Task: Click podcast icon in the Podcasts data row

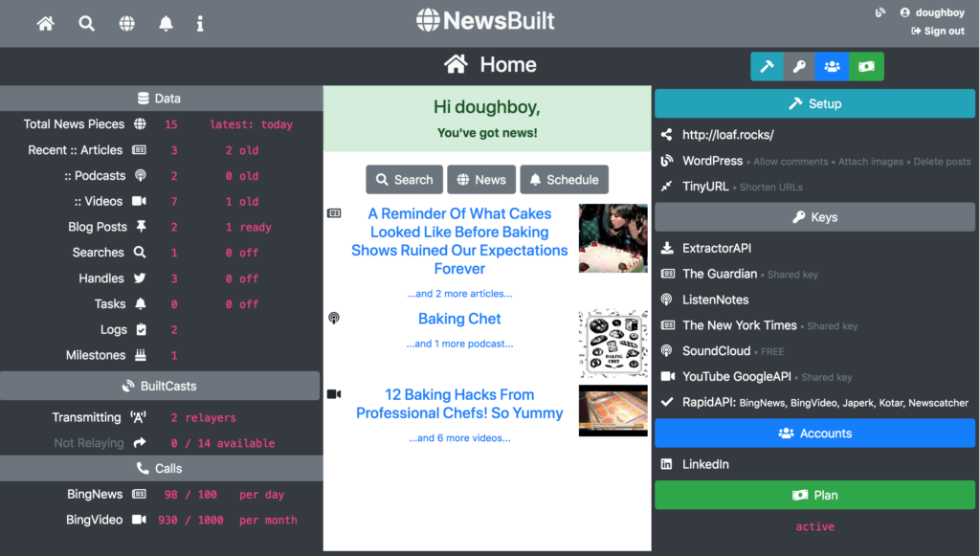Action: point(141,175)
